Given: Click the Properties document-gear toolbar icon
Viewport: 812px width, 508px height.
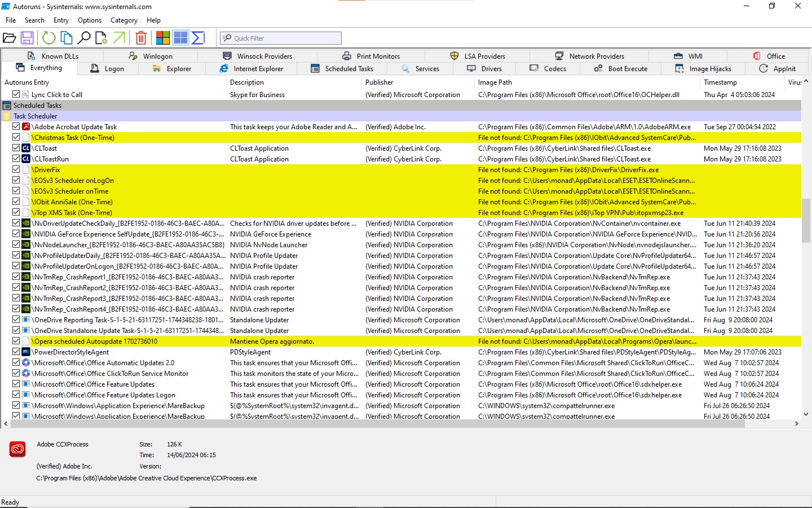Looking at the screenshot, I should [x=101, y=38].
